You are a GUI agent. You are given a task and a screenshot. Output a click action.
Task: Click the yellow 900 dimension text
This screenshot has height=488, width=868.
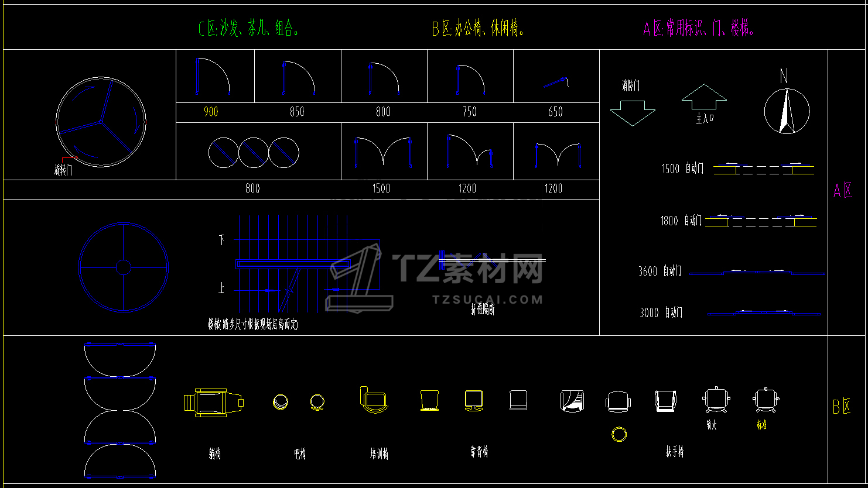(x=211, y=112)
